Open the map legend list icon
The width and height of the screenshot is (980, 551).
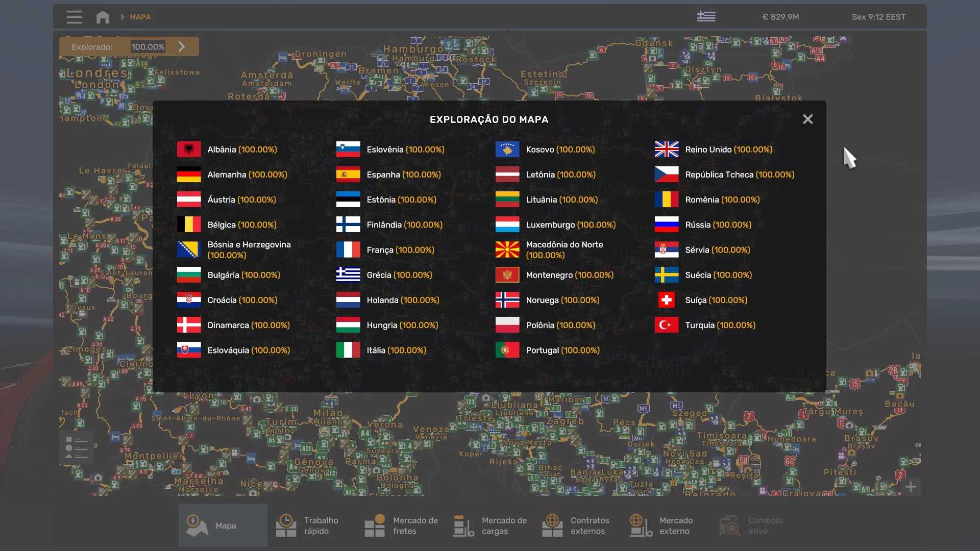coord(77,447)
